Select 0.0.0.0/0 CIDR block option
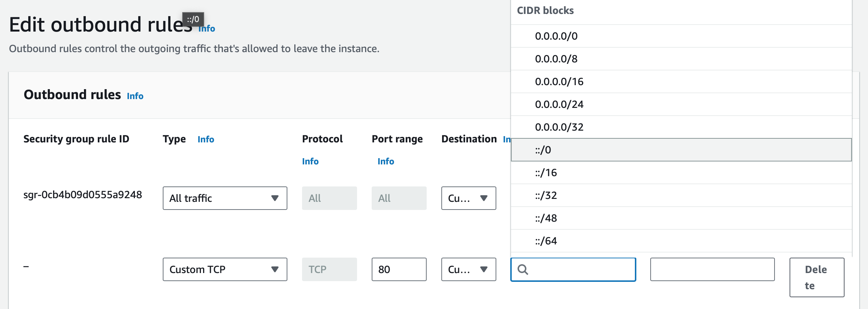 (x=556, y=36)
